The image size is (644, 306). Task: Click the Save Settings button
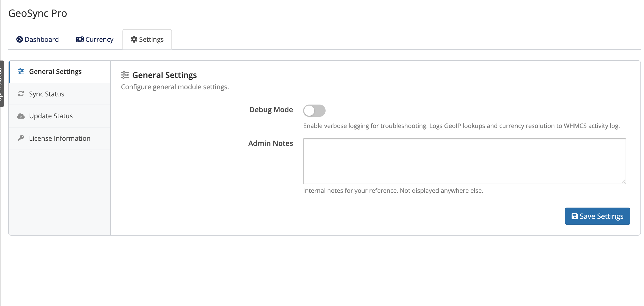click(597, 216)
